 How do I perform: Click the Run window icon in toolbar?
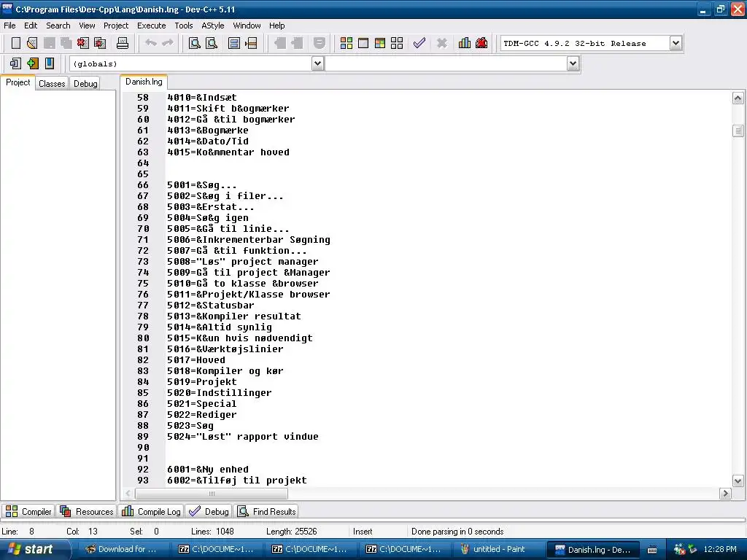363,43
